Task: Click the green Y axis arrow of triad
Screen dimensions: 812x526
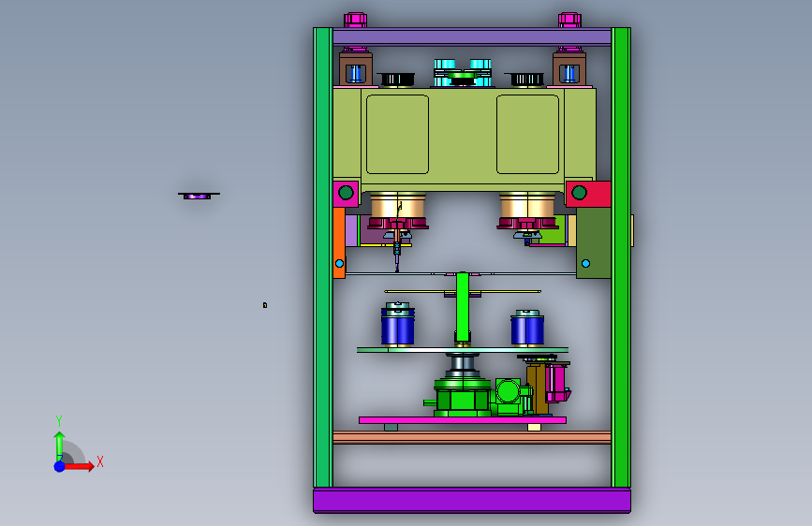Action: [59, 446]
